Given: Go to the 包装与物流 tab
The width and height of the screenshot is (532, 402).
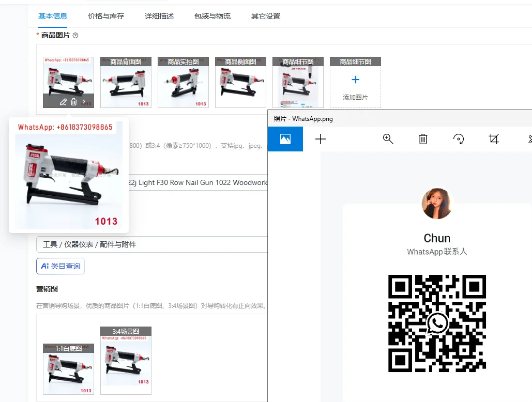Looking at the screenshot, I should point(212,16).
